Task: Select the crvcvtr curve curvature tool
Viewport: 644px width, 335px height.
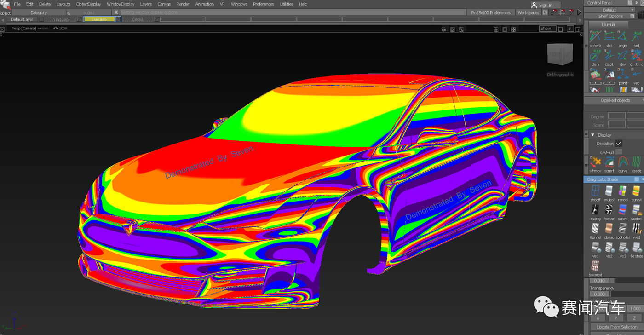Action: 595,37
